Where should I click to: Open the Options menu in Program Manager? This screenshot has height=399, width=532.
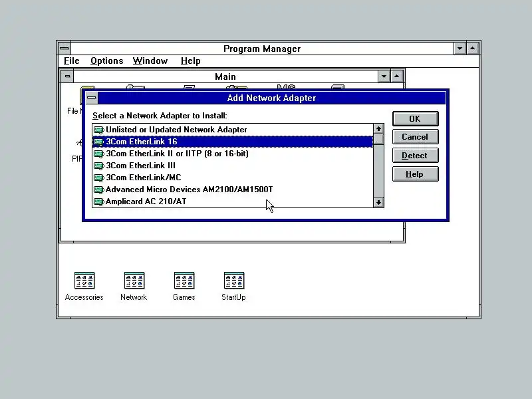(107, 61)
